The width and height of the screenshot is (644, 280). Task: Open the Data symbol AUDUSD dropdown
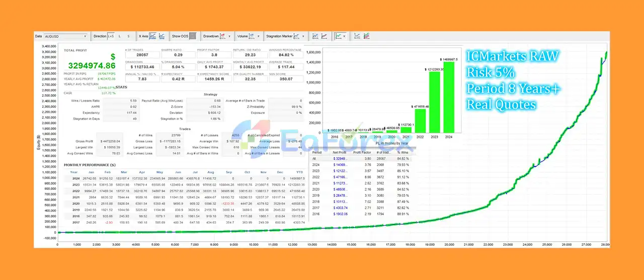[65, 36]
